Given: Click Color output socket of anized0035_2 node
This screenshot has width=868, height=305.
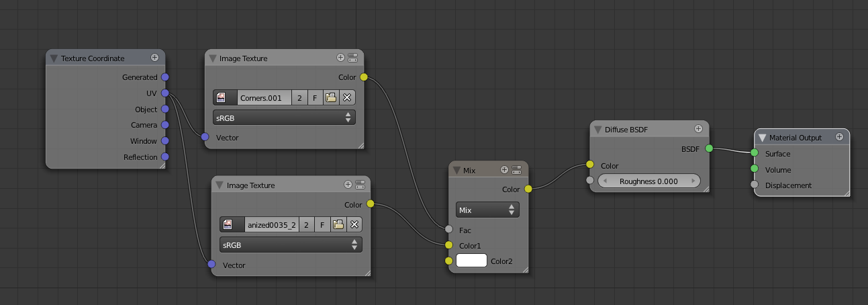Looking at the screenshot, I should (371, 204).
